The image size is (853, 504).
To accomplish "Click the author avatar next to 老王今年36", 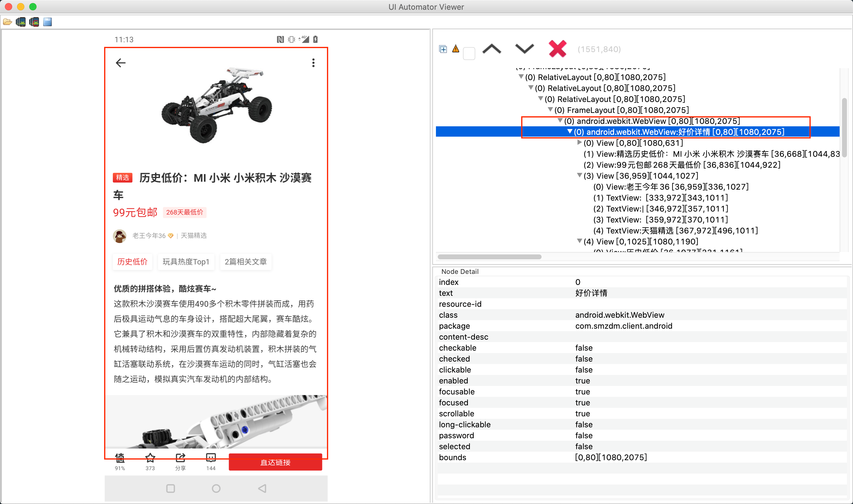I will (120, 236).
